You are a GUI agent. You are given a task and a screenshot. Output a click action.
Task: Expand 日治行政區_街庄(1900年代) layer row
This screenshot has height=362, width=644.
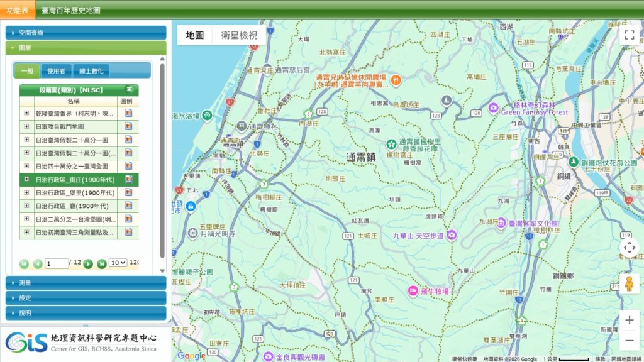pyautogui.click(x=26, y=179)
